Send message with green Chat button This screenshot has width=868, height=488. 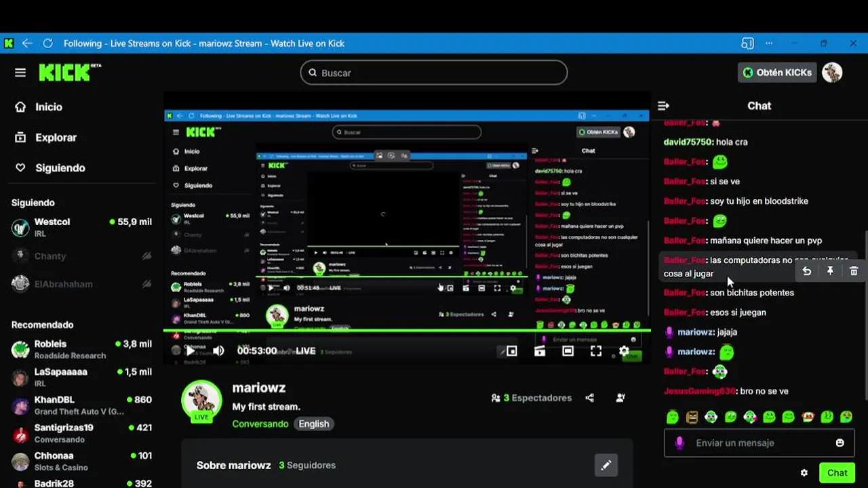[x=837, y=473]
